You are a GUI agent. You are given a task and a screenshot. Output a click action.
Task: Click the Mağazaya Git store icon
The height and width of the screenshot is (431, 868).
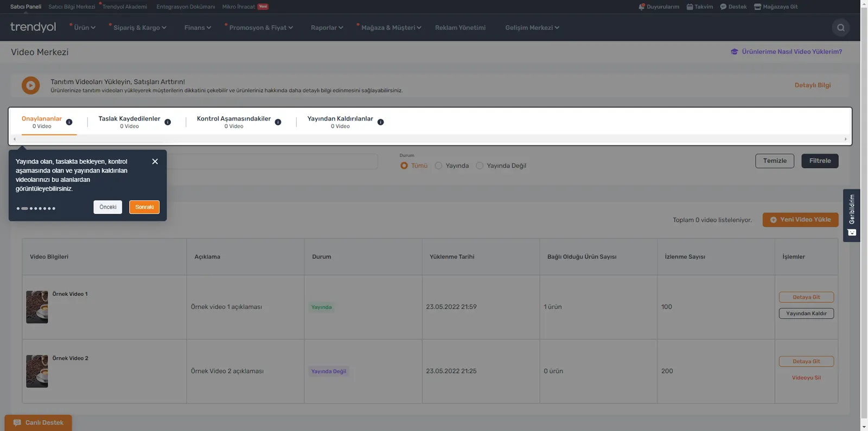pyautogui.click(x=757, y=7)
